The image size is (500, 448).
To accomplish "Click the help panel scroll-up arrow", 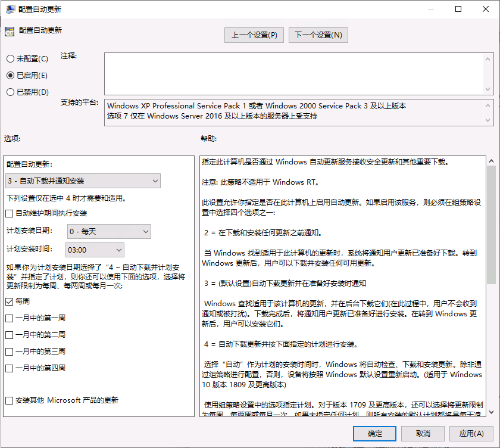I will (x=492, y=161).
